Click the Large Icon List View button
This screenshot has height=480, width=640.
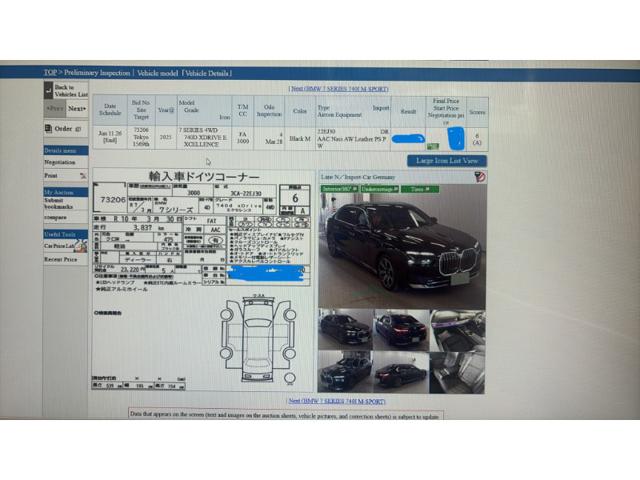pos(447,161)
